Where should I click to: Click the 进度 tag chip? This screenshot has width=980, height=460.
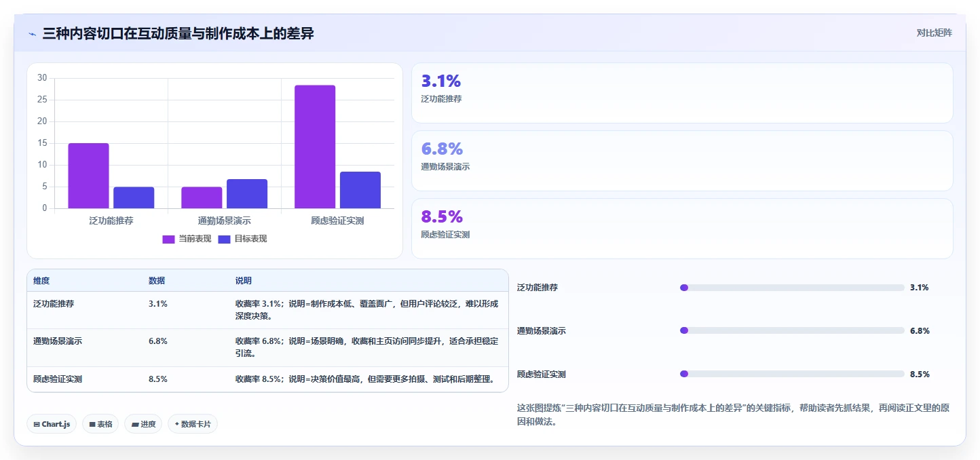point(143,424)
